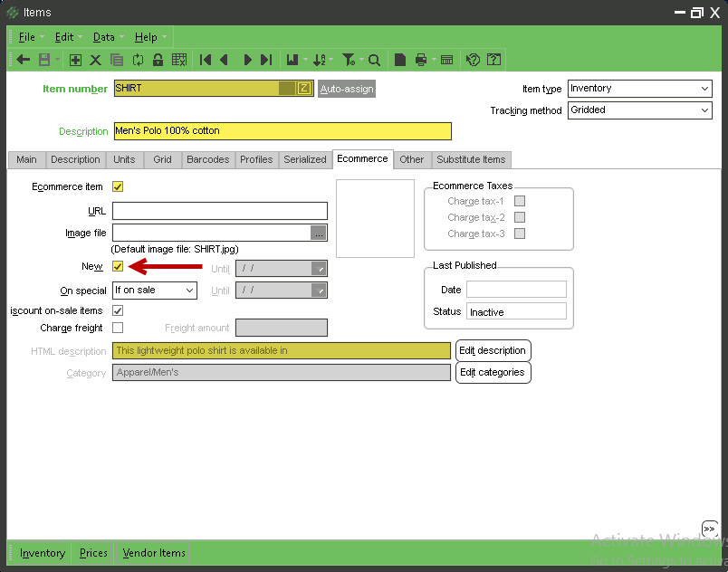
Task: Toggle the Charge tax-3 checkbox
Action: [x=520, y=234]
